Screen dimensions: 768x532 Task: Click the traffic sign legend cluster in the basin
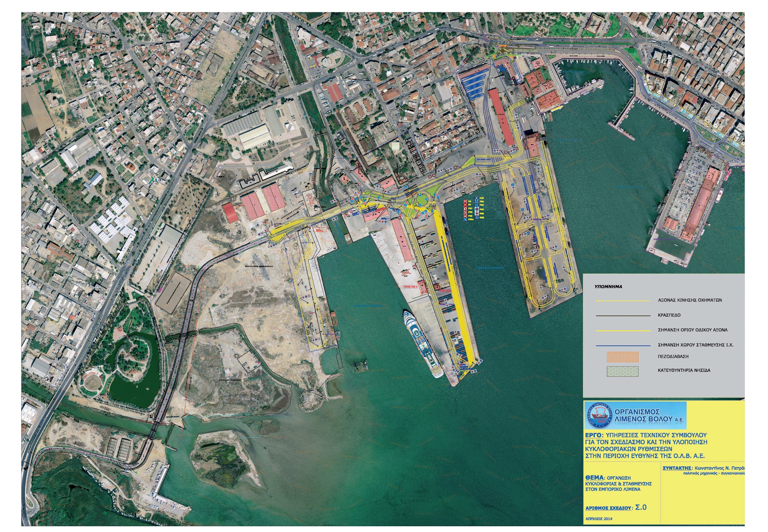point(473,209)
